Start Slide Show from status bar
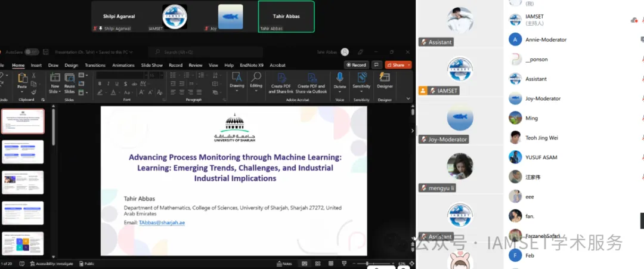The width and height of the screenshot is (644, 269). (x=344, y=264)
